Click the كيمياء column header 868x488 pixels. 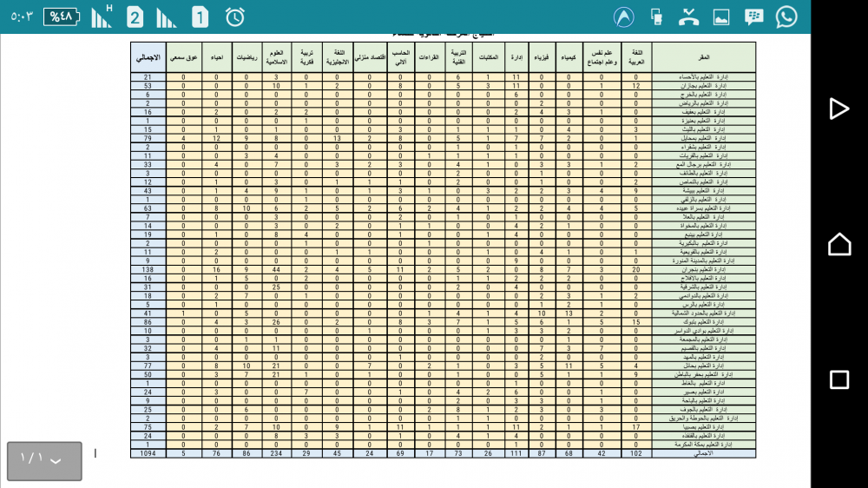coord(569,57)
